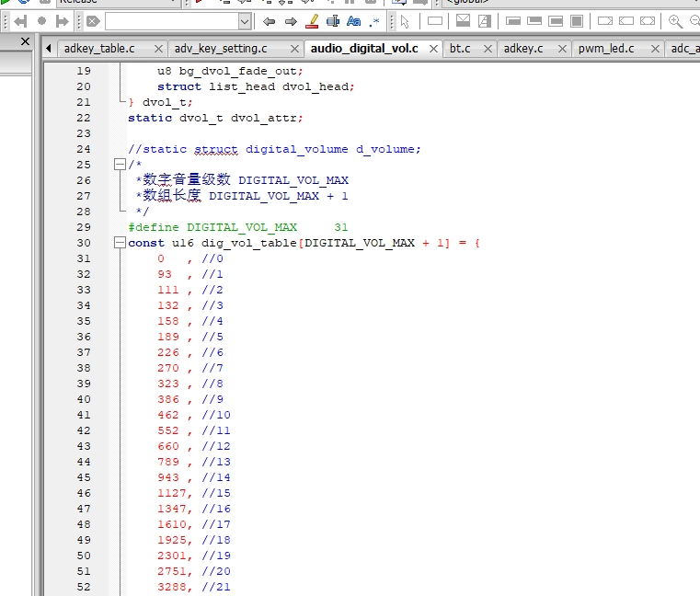This screenshot has height=596, width=700.
Task: Click line number 44 in the margin
Action: pos(84,462)
